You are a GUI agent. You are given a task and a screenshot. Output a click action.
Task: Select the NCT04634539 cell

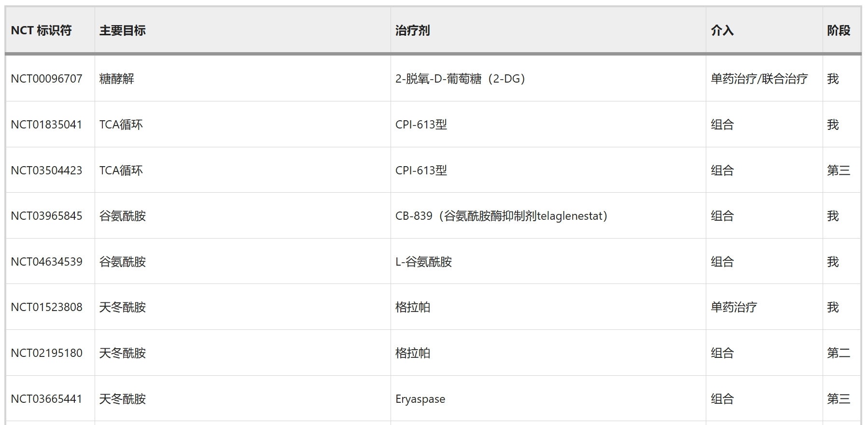[x=46, y=262]
